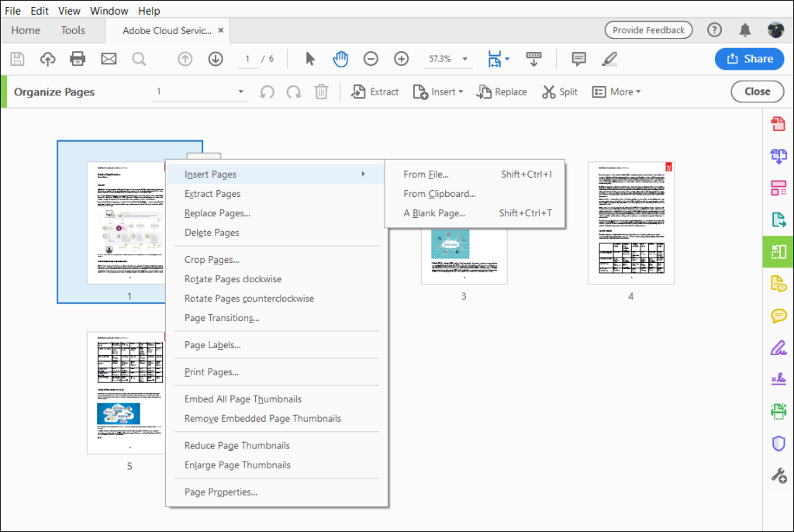Viewport: 794px width, 532px height.
Task: Click the Provide Feedback button
Action: [648, 29]
